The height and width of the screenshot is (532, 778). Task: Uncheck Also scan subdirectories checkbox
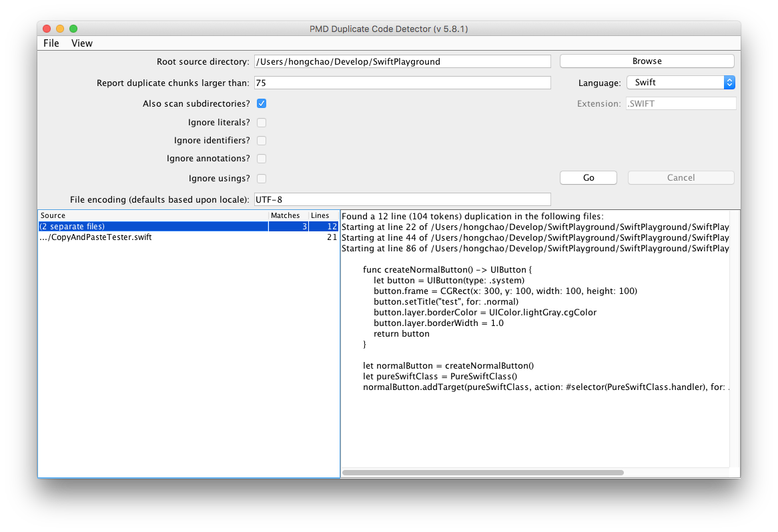coord(262,103)
